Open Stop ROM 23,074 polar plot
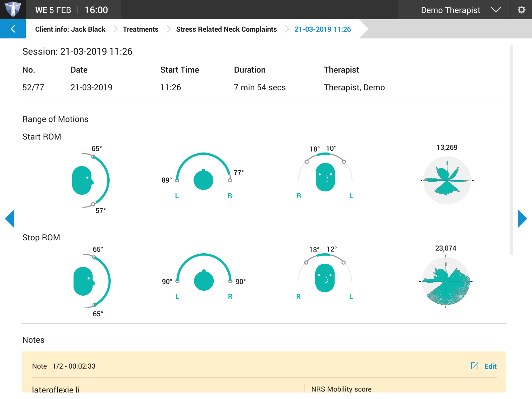The height and width of the screenshot is (399, 532). 446,281
